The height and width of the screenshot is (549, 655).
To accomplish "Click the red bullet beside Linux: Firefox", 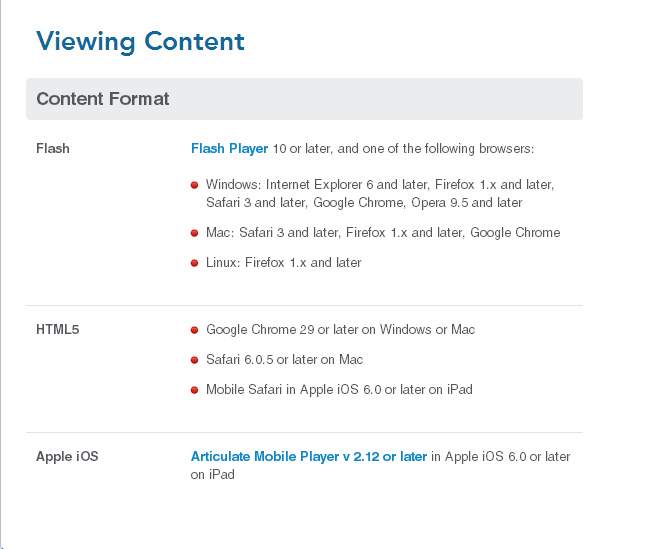I will point(195,263).
